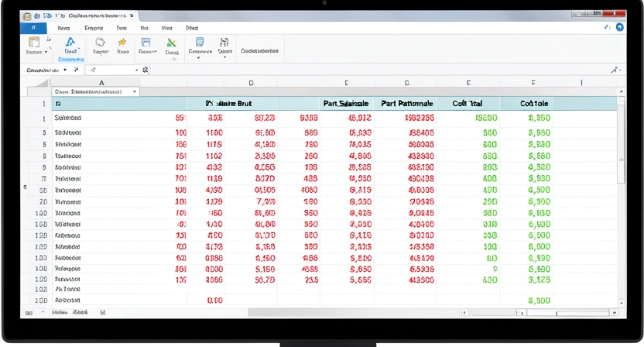Screen dimensions: 644x347
Task: Click the green cell showing 3,125
Action: click(x=540, y=280)
